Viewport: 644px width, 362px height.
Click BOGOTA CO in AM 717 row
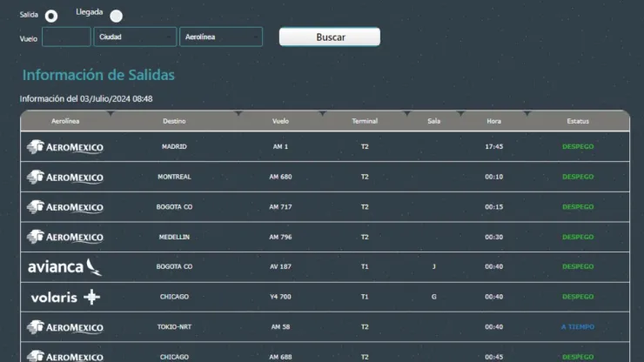point(174,207)
